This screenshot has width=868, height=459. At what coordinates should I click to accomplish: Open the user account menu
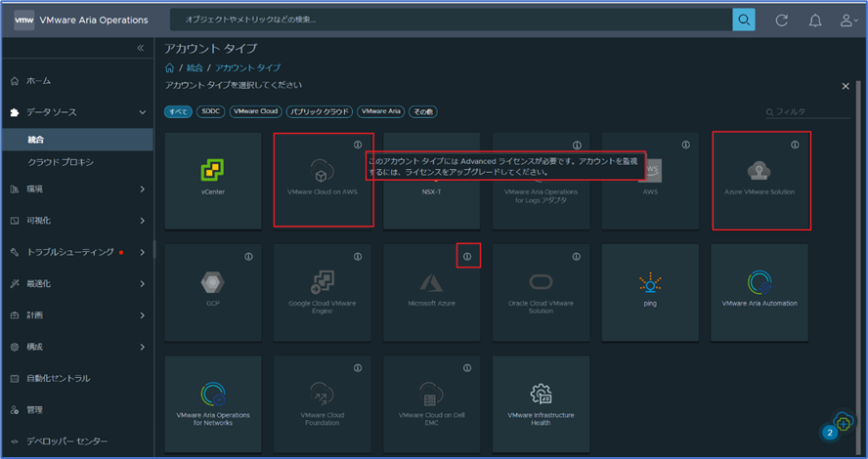[x=848, y=21]
